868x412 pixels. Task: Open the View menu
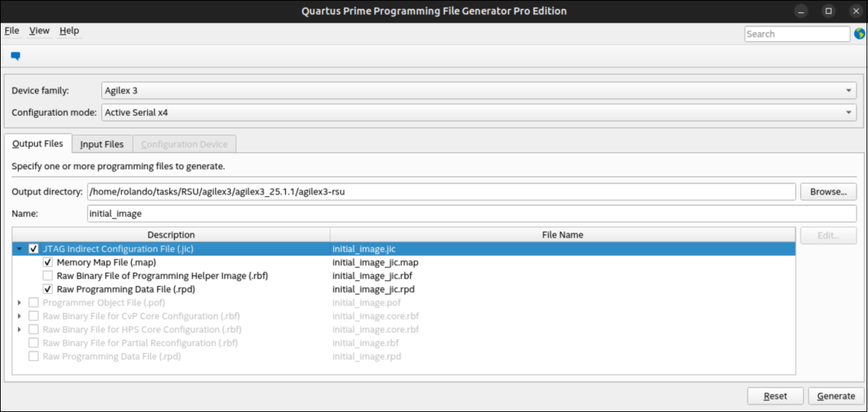(39, 31)
